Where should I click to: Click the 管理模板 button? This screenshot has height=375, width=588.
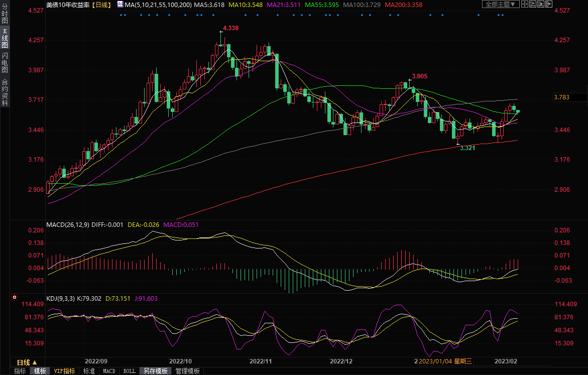187,371
